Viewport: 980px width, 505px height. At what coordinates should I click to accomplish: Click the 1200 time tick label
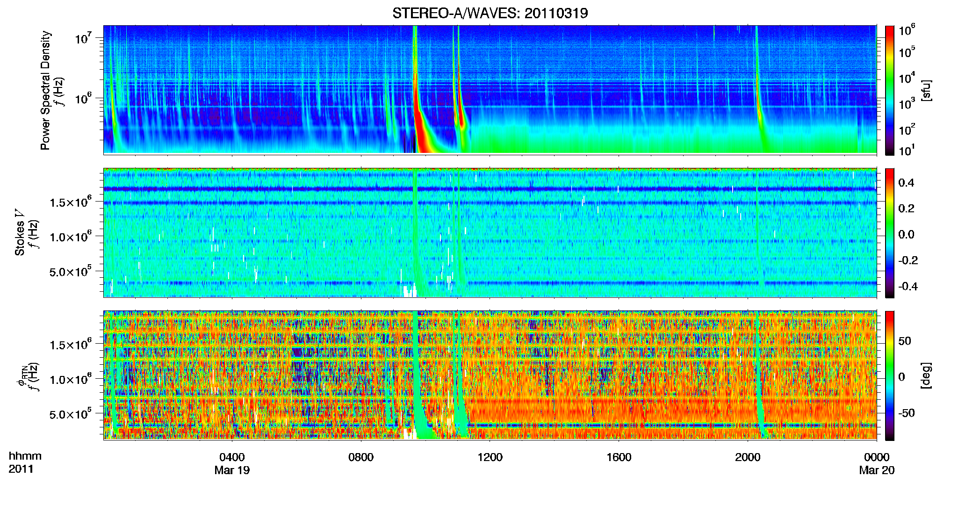click(490, 457)
